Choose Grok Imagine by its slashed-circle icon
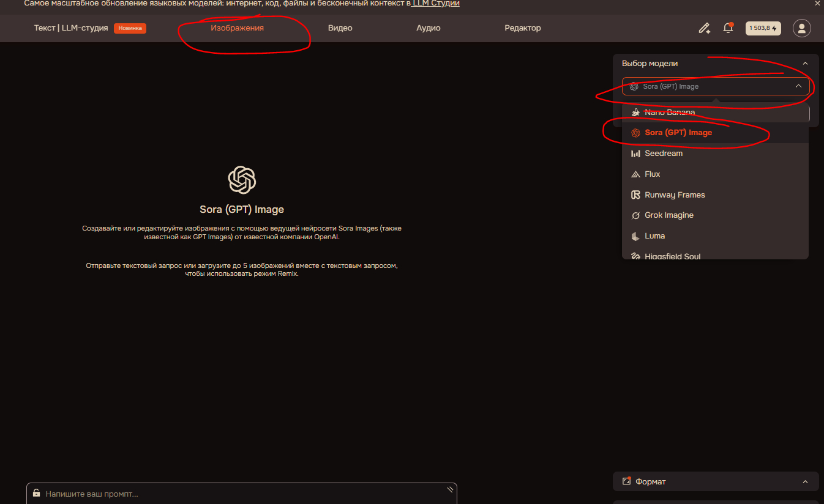 (635, 215)
